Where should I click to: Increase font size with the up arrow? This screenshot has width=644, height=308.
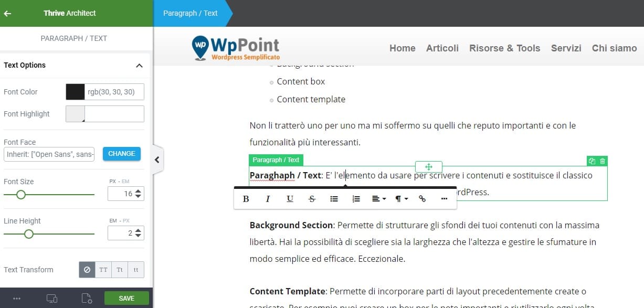click(138, 191)
